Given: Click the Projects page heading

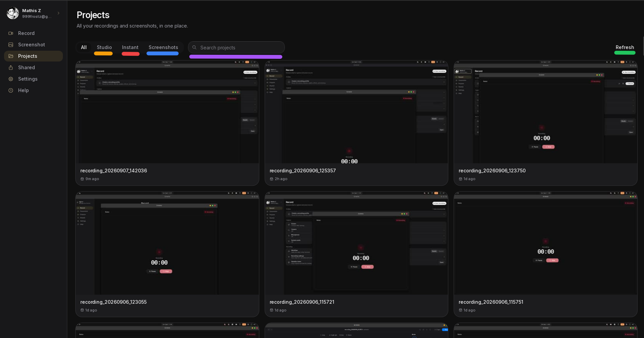Looking at the screenshot, I should coord(93,15).
